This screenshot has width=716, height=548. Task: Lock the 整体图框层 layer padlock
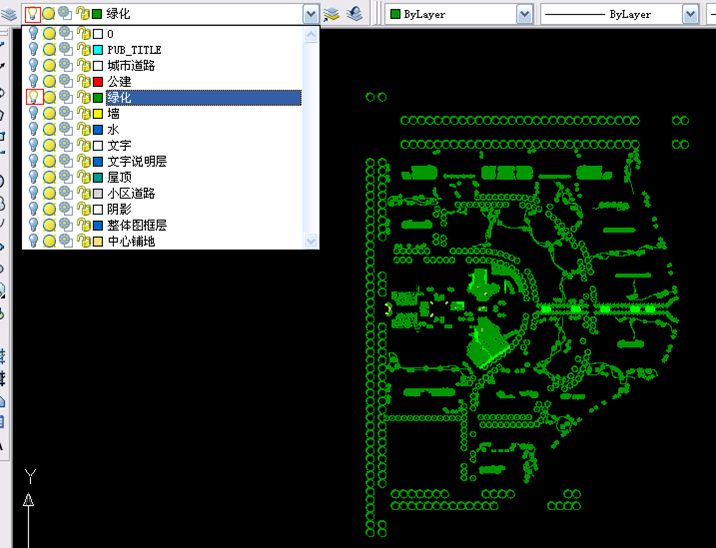pyautogui.click(x=83, y=225)
